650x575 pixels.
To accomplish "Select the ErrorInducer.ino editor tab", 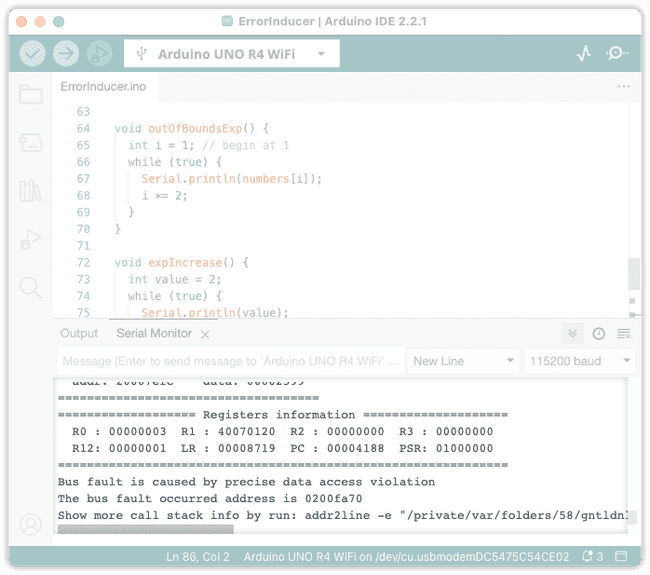I will click(103, 87).
